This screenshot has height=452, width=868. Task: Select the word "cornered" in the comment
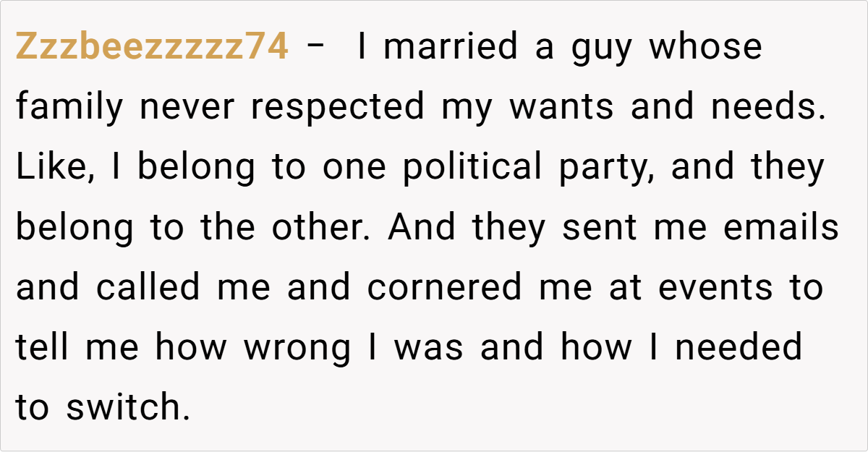[444, 289]
